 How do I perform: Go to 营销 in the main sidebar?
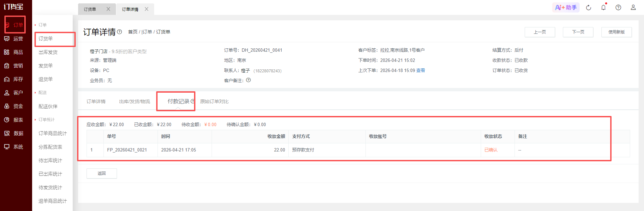pos(14,66)
